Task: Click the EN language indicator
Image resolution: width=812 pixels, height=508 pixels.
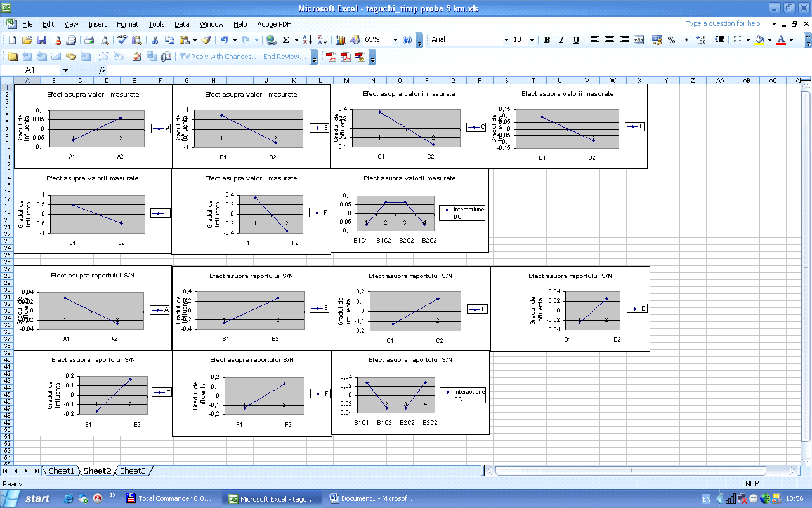Action: pos(707,498)
